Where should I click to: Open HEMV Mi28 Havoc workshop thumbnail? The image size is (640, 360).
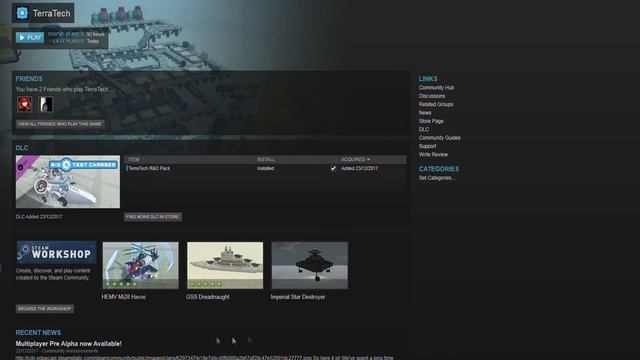140,265
